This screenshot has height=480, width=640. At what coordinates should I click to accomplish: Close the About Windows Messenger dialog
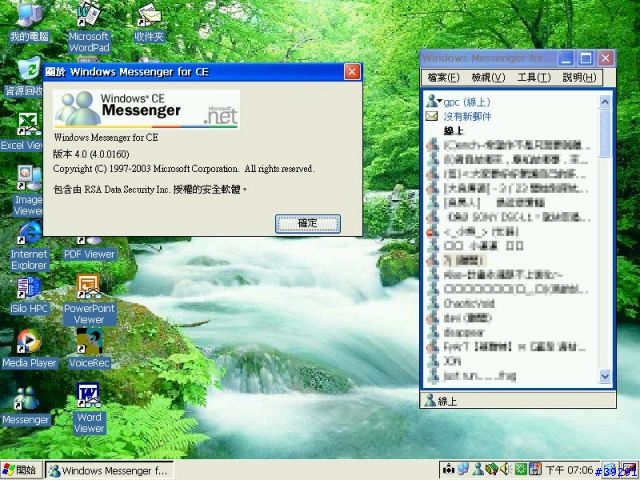pos(352,72)
